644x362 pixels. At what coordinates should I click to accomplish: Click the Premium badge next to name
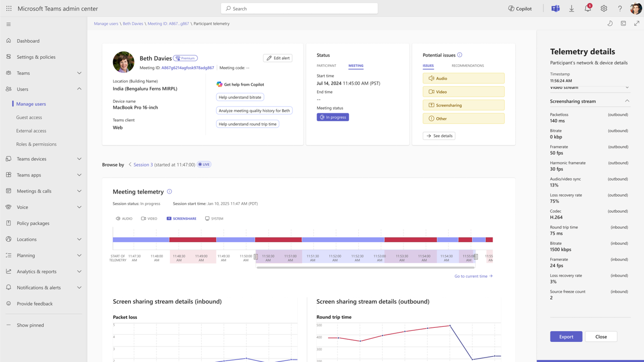[185, 58]
